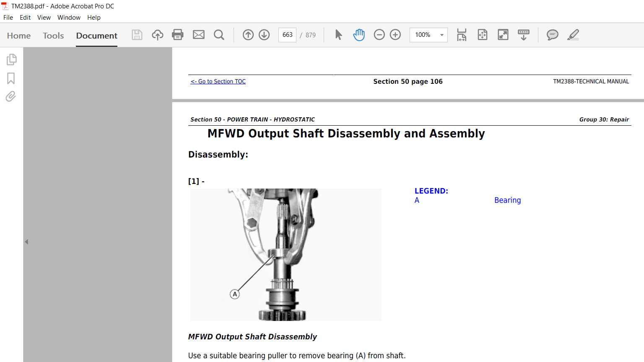The width and height of the screenshot is (644, 362).
Task: Click the Save file icon
Action: pyautogui.click(x=137, y=35)
